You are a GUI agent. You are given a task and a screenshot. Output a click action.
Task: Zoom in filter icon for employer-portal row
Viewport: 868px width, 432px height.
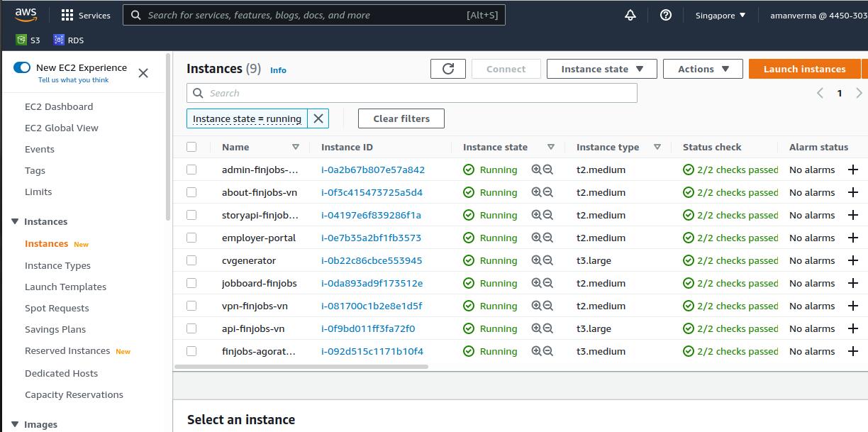click(x=537, y=238)
